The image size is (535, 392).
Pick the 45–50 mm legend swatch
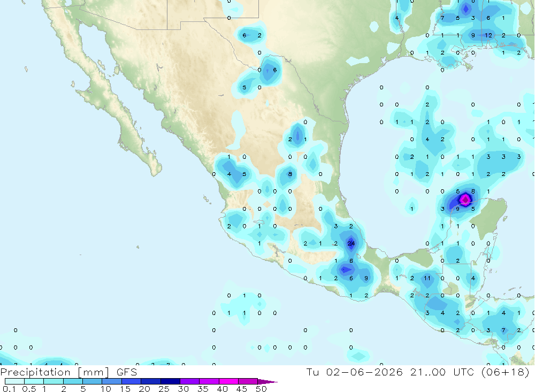point(248,381)
